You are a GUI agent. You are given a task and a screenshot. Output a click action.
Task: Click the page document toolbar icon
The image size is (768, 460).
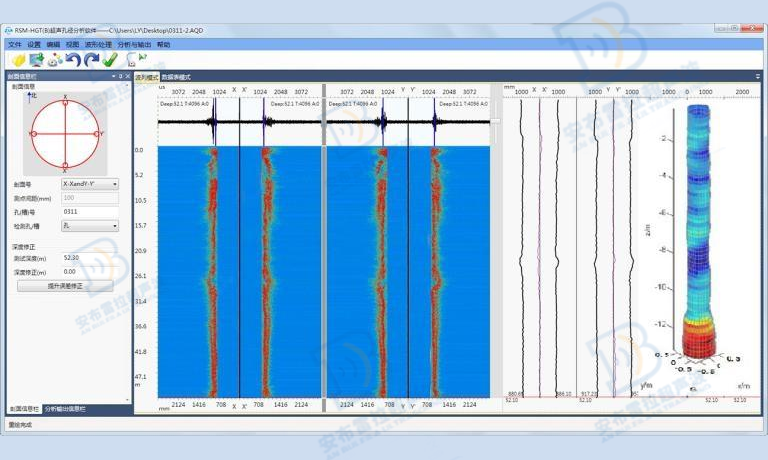(x=131, y=61)
